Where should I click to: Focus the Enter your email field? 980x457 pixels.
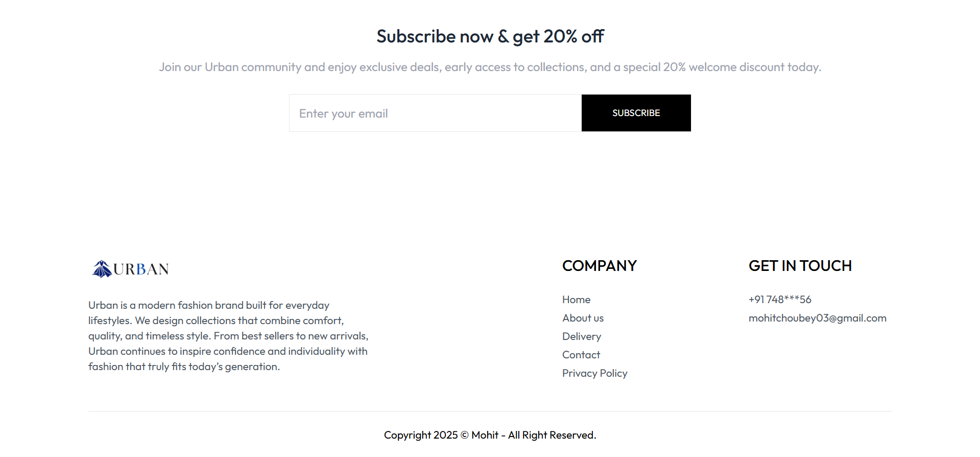tap(435, 113)
